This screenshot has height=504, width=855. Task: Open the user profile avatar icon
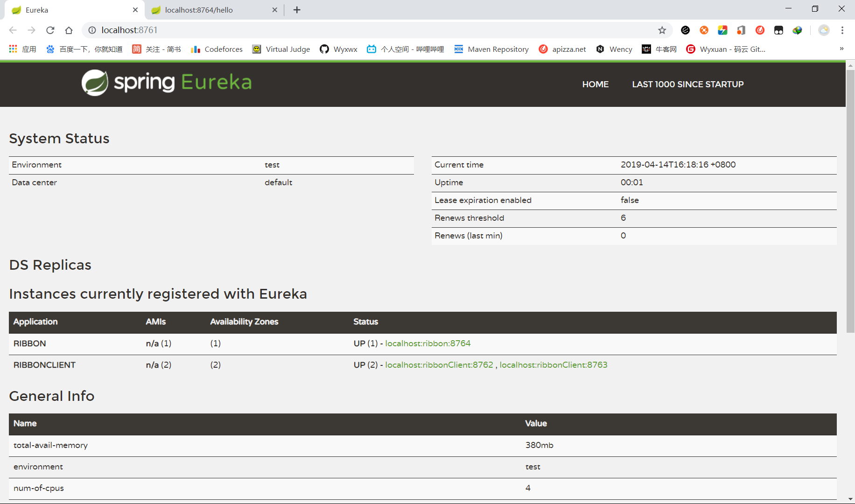[x=824, y=30]
